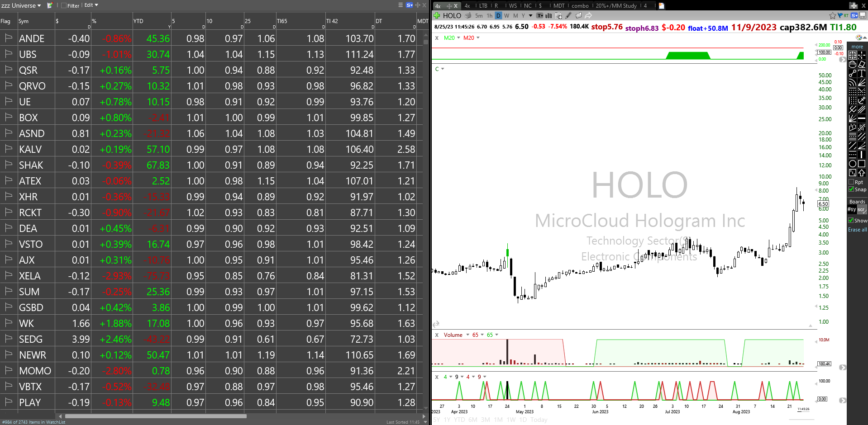
Task: Switch to the combo tab
Action: click(x=580, y=6)
